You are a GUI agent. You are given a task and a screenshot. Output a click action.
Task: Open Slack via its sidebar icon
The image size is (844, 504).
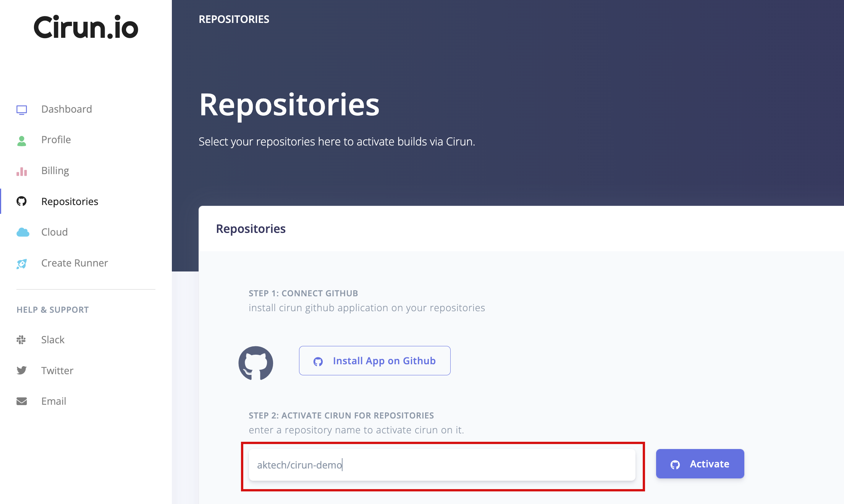[x=22, y=340]
